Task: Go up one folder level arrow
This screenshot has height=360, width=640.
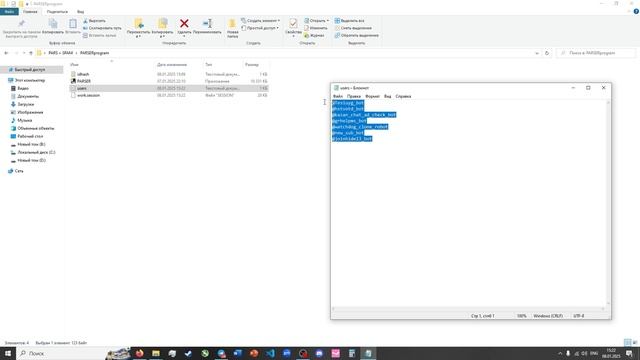Action: (31, 53)
